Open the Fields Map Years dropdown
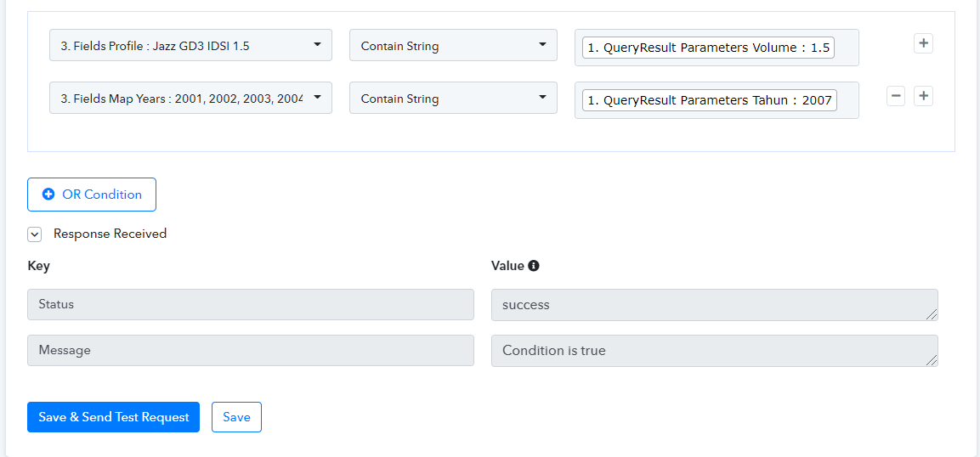 click(x=190, y=99)
